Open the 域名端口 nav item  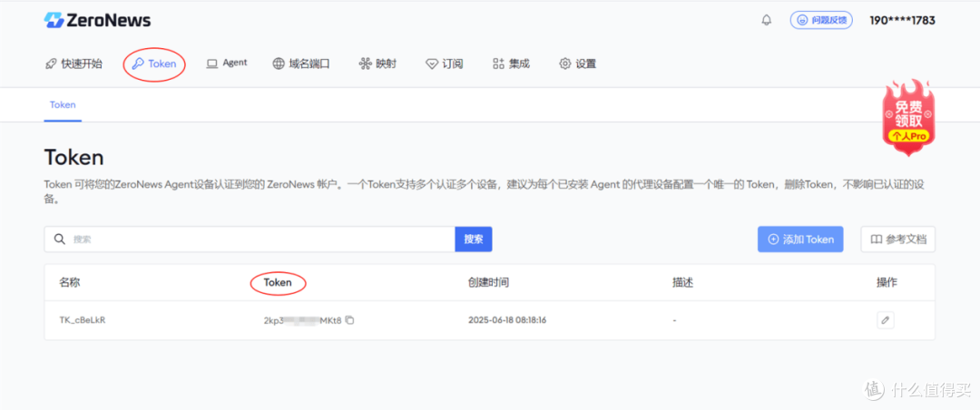click(300, 63)
